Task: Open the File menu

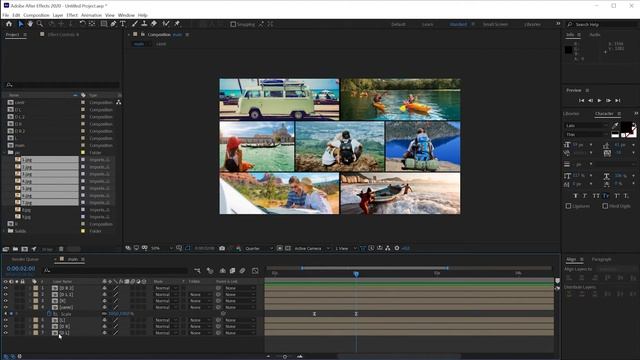Action: pyautogui.click(x=5, y=15)
